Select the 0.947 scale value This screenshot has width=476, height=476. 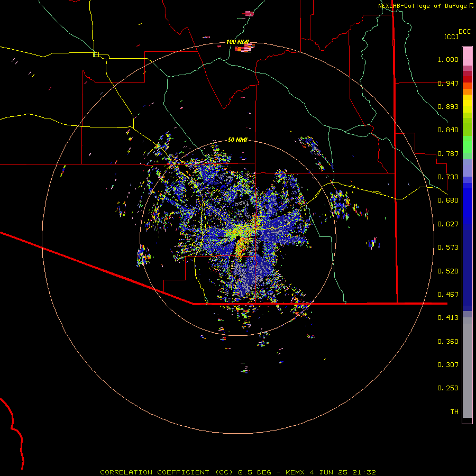448,83
